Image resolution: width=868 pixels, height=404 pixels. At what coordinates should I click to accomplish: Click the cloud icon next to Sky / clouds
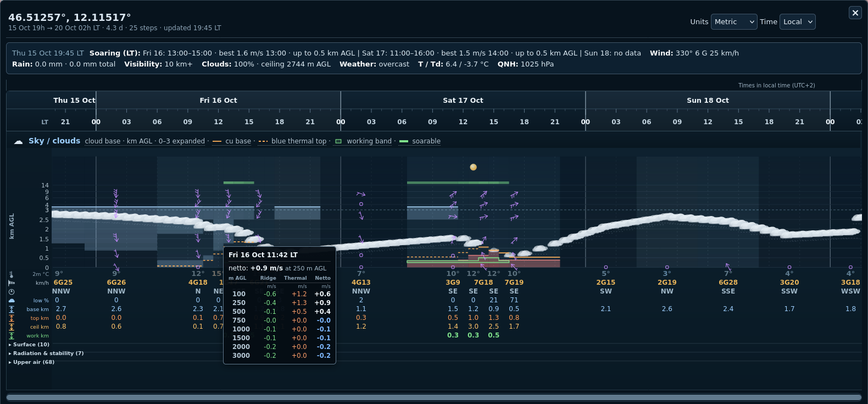tap(18, 141)
